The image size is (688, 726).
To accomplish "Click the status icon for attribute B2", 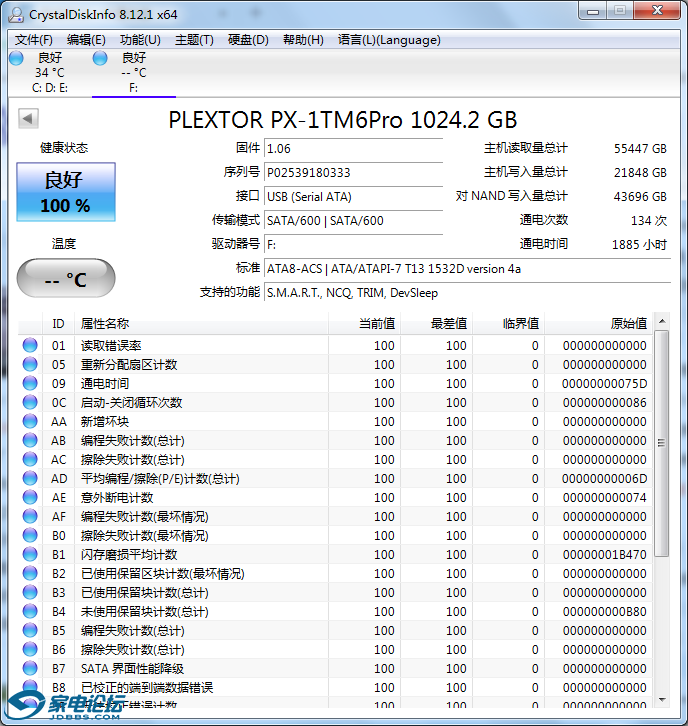I will click(30, 573).
